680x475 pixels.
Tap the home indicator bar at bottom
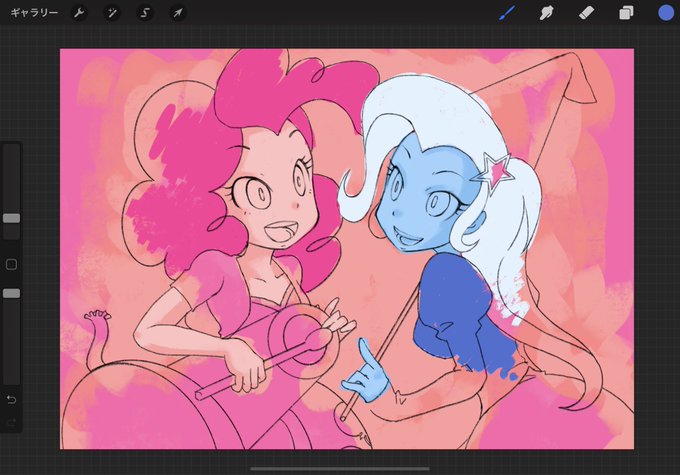pyautogui.click(x=340, y=468)
